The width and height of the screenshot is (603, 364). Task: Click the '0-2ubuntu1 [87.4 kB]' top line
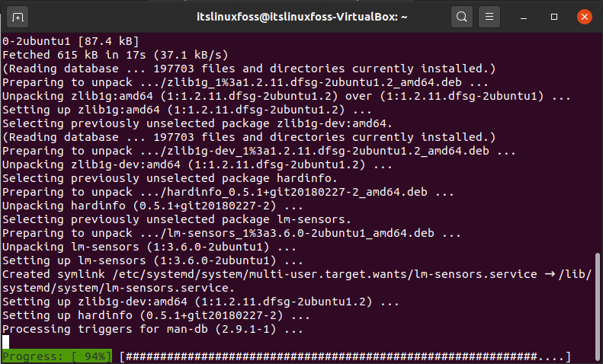(71, 41)
